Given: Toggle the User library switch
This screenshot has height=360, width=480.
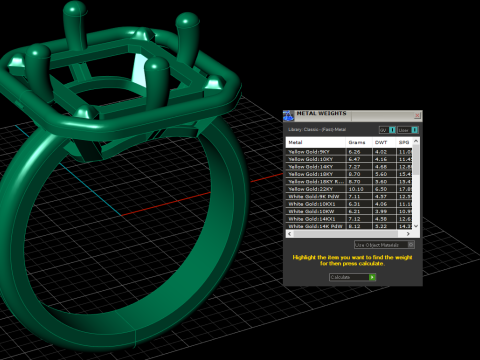Looking at the screenshot, I should pyautogui.click(x=407, y=130).
